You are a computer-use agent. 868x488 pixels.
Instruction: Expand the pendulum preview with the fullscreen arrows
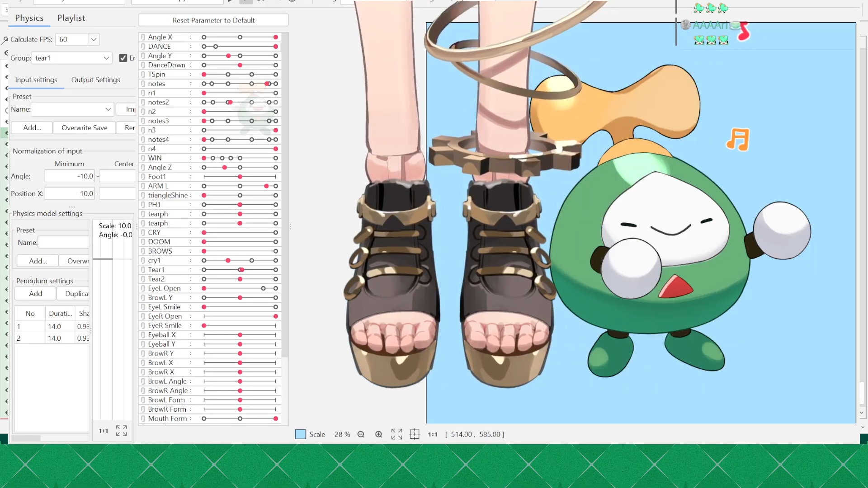point(121,431)
